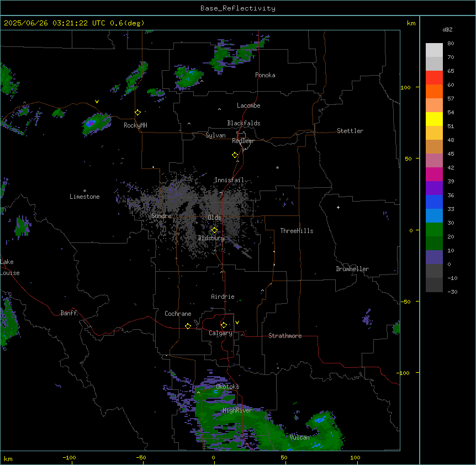Click the Olds label
Viewport: 476px width, 465px height.
click(214, 218)
